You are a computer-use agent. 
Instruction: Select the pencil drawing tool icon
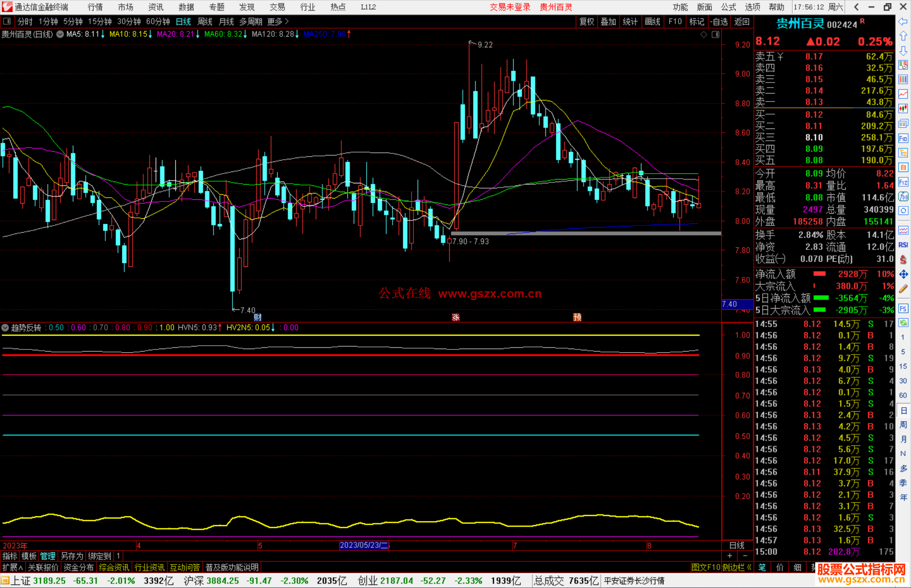903,289
